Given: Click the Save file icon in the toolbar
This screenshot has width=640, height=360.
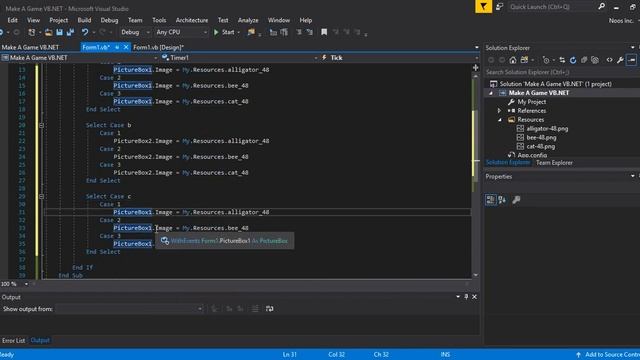Looking at the screenshot, I should [x=60, y=32].
